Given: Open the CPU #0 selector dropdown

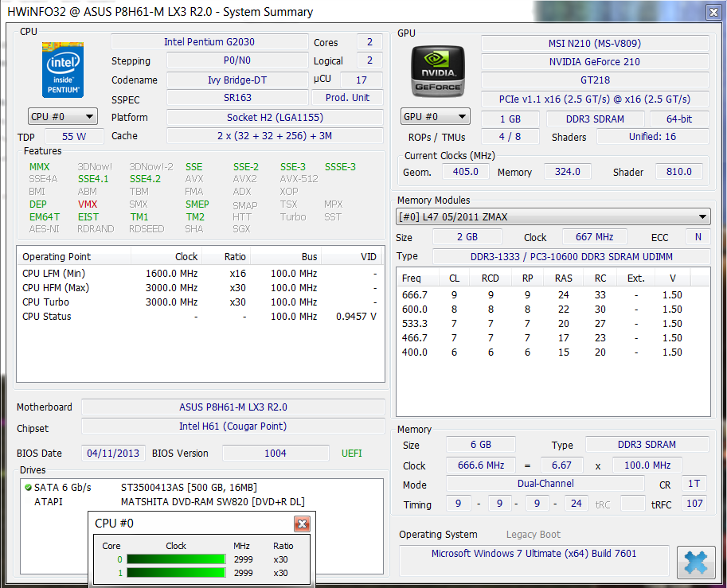Looking at the screenshot, I should click(63, 116).
